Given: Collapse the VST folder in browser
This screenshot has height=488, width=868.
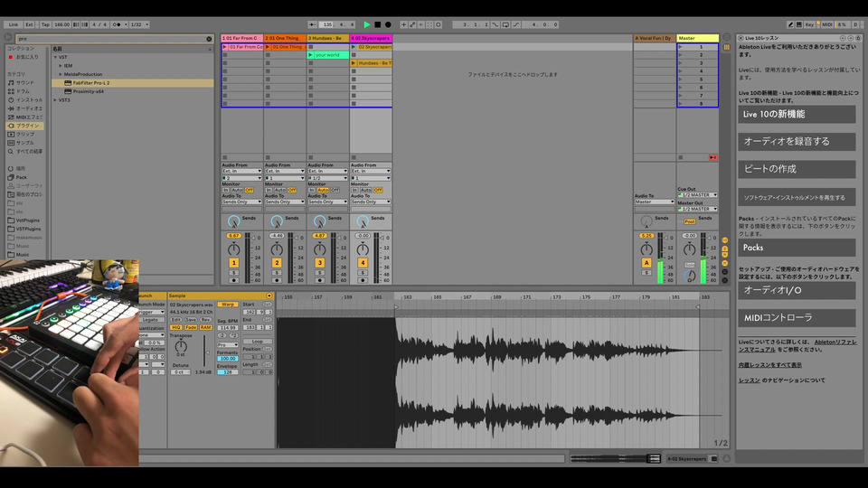Looking at the screenshot, I should click(55, 57).
